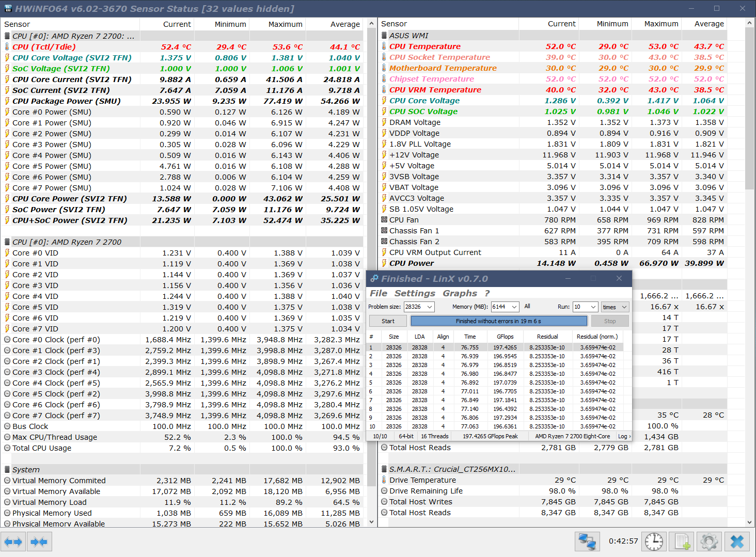The height and width of the screenshot is (557, 756).
Task: Click the clock reset timer icon
Action: click(654, 542)
